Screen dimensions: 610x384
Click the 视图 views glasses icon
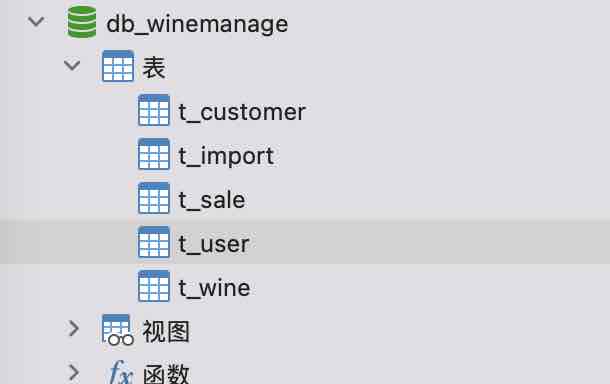(x=118, y=330)
